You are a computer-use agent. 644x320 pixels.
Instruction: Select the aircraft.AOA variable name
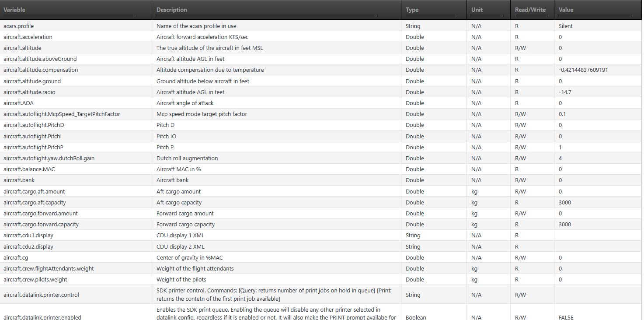[18, 103]
